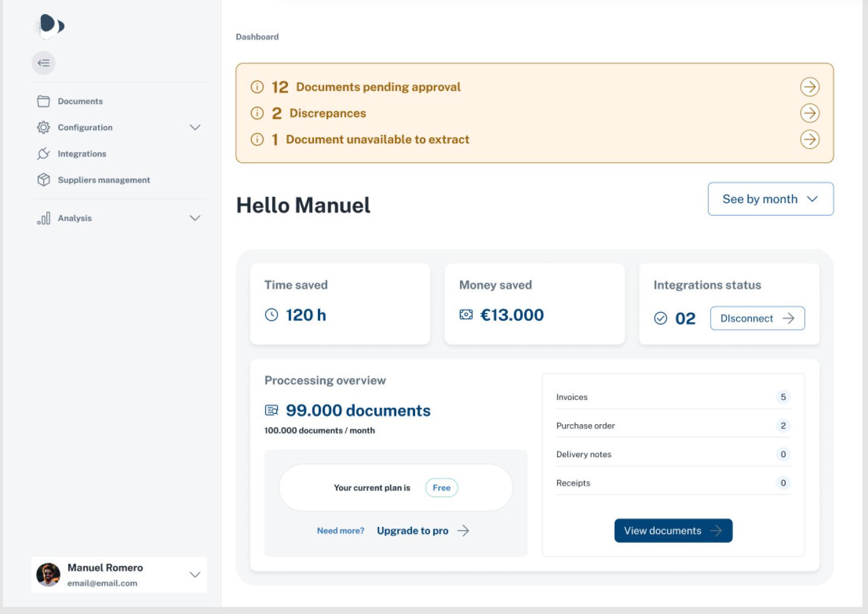Expand the Configuration menu chevron
868x614 pixels.
coord(195,127)
